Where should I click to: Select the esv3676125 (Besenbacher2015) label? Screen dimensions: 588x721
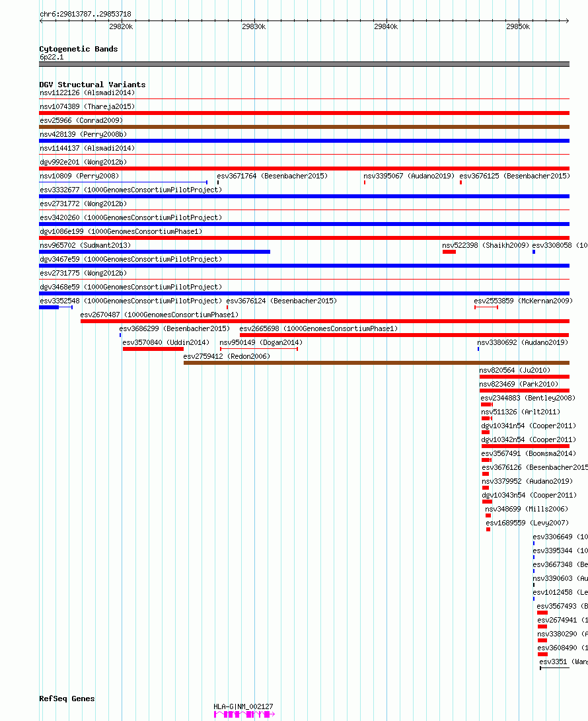tap(515, 176)
